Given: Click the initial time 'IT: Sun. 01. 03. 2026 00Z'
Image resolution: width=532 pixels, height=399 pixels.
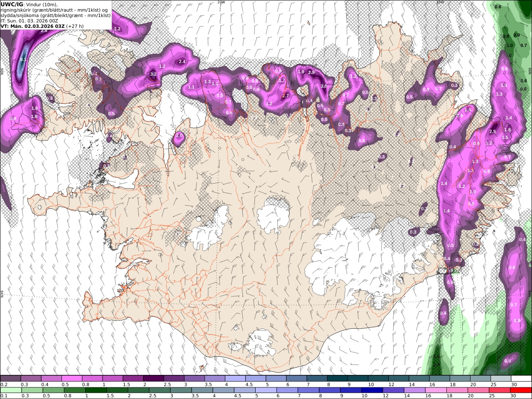Looking at the screenshot, I should pyautogui.click(x=29, y=21).
